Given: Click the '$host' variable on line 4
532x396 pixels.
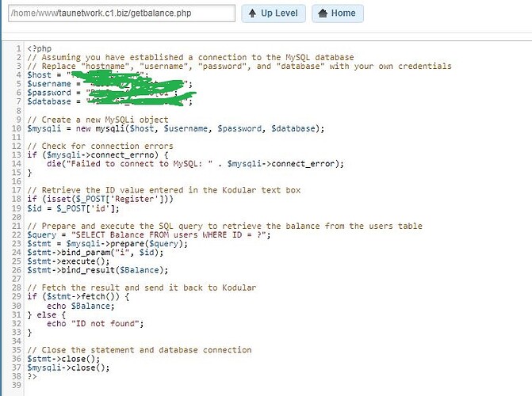Looking at the screenshot, I should (x=39, y=75).
